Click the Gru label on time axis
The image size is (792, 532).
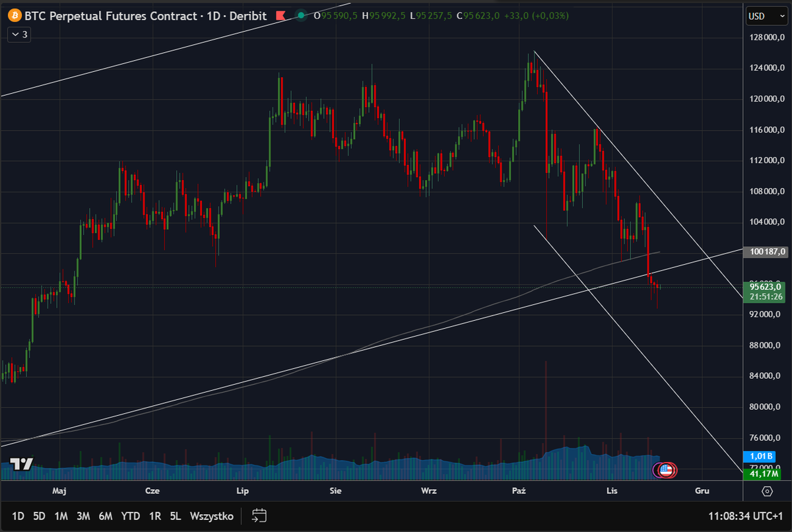point(702,491)
